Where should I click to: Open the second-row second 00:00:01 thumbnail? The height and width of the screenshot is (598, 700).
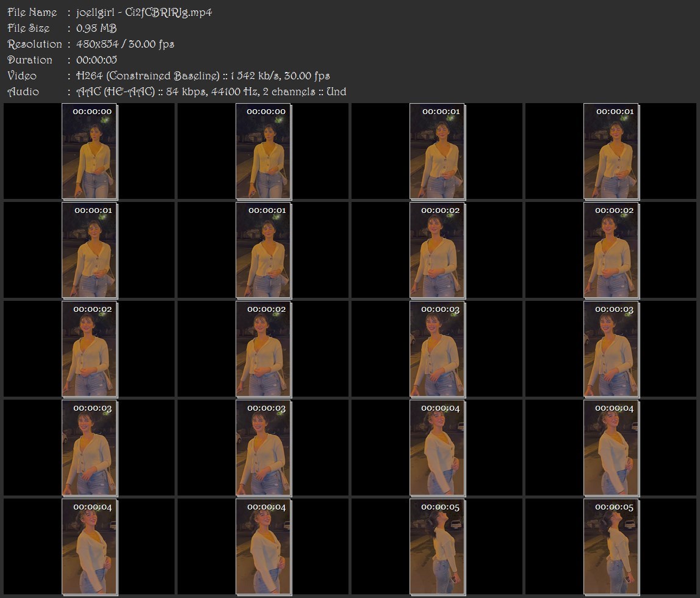point(264,250)
